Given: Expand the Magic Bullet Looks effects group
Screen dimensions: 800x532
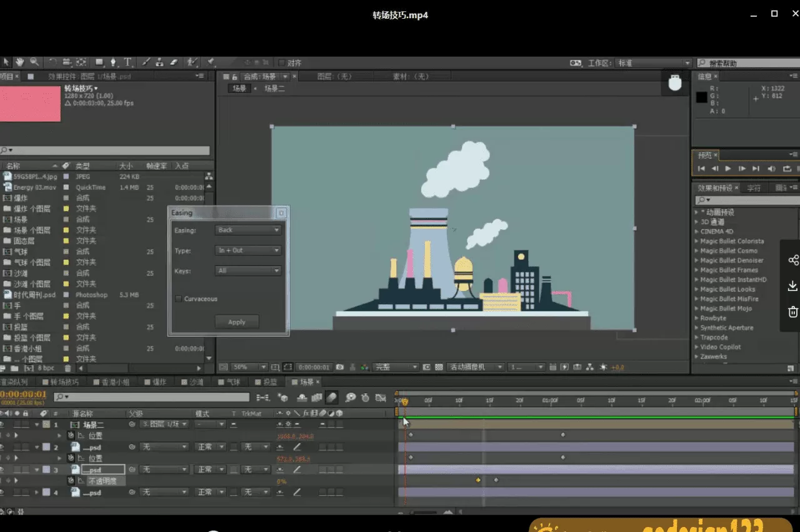Looking at the screenshot, I should point(696,289).
